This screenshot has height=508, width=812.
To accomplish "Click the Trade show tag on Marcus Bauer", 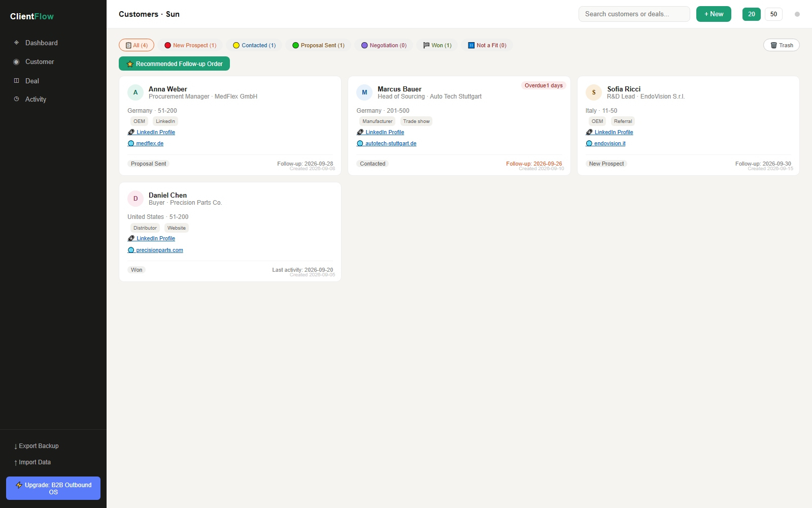I will point(416,121).
